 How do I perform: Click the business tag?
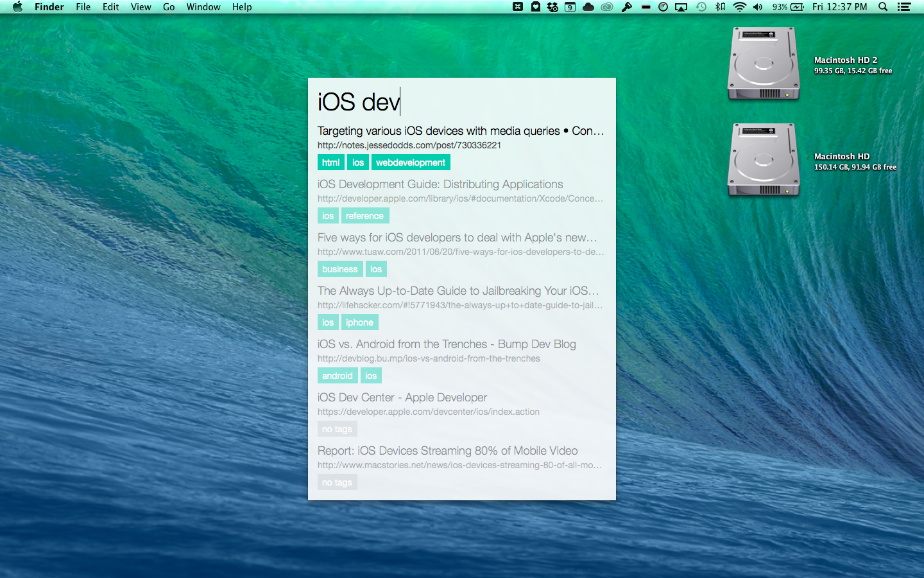[340, 269]
